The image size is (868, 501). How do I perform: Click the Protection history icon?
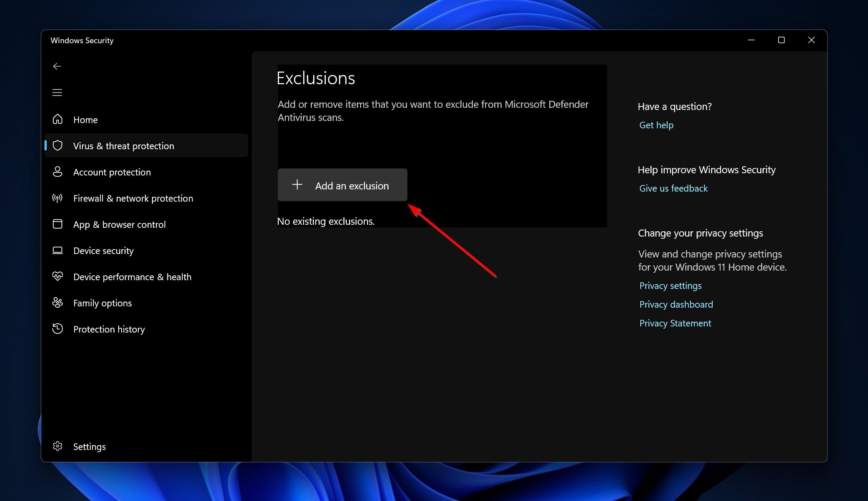[x=57, y=329]
